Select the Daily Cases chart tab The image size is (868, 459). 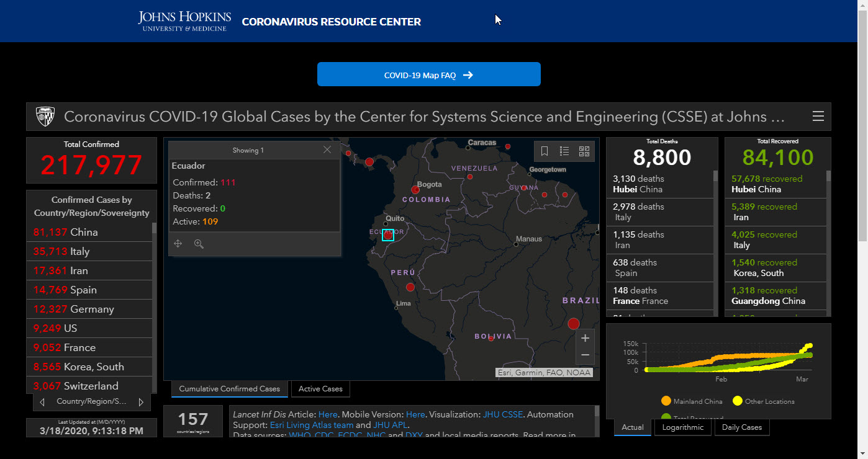(x=742, y=427)
